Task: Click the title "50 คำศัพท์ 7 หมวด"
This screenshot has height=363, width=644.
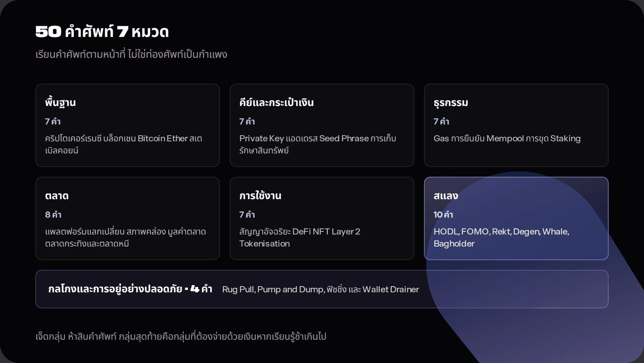Action: 102,31
